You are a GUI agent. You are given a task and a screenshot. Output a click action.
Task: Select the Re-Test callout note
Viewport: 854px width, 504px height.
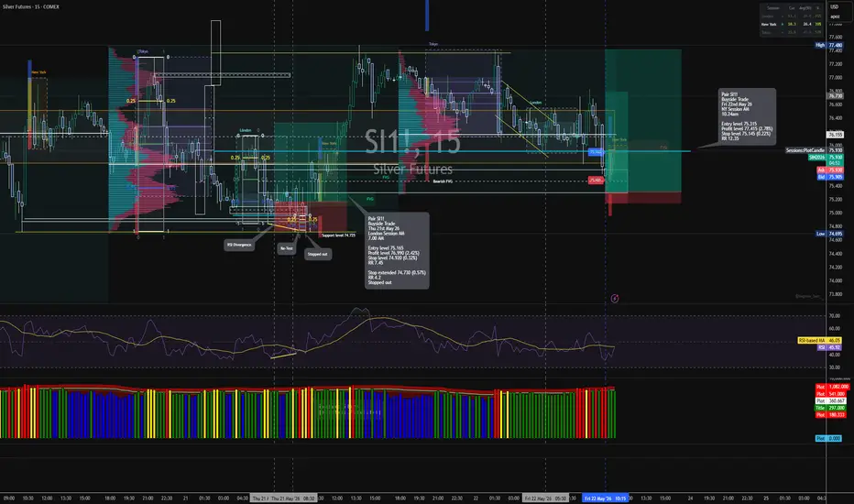(287, 248)
